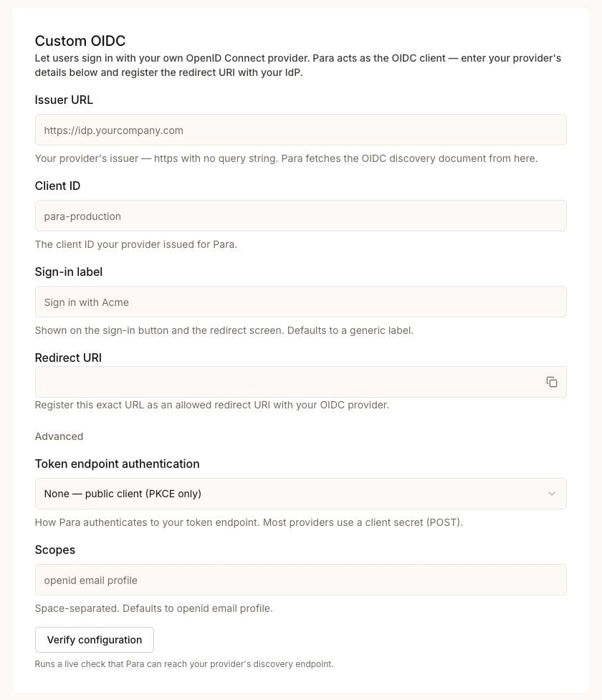Focus the Issuer URL input field
Image resolution: width=602 pixels, height=700 pixels.
pos(300,130)
